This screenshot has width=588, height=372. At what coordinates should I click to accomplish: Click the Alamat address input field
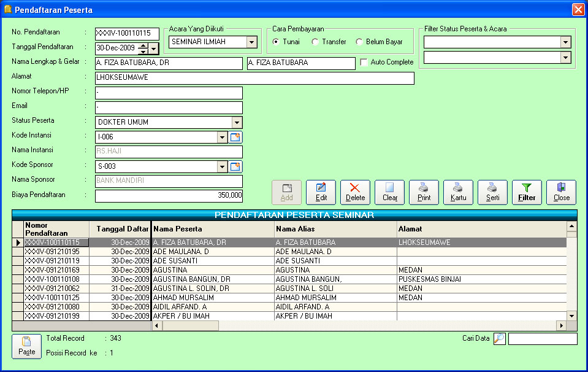pyautogui.click(x=254, y=78)
